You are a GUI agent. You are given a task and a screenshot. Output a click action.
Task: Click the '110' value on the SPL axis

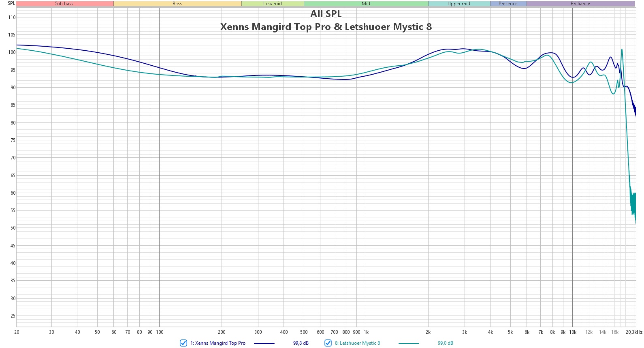click(x=12, y=17)
